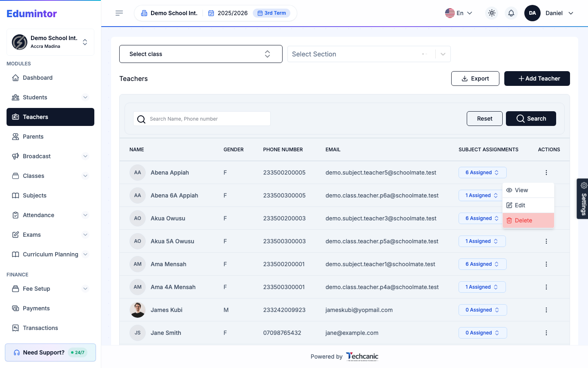
Task: Expand the Classes submenu
Action: coord(85,176)
